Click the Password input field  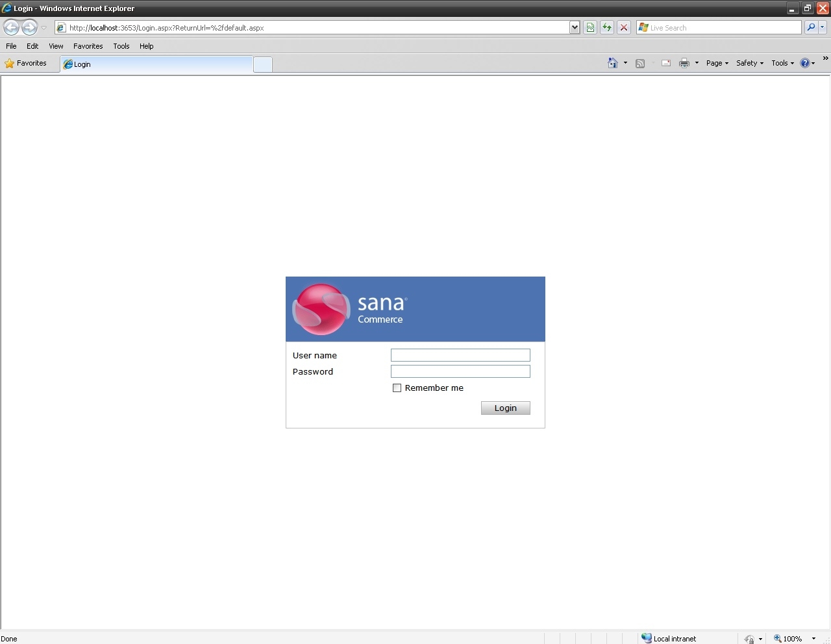(x=460, y=371)
